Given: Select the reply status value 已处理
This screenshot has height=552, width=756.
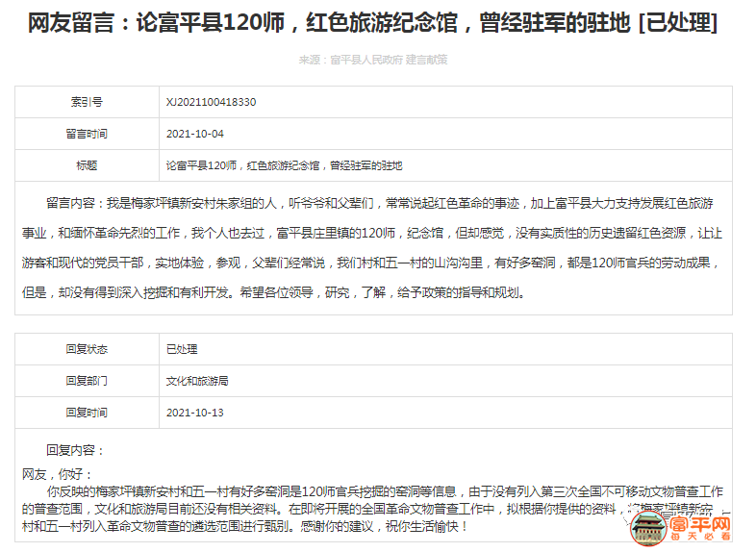Looking at the screenshot, I should tap(182, 349).
